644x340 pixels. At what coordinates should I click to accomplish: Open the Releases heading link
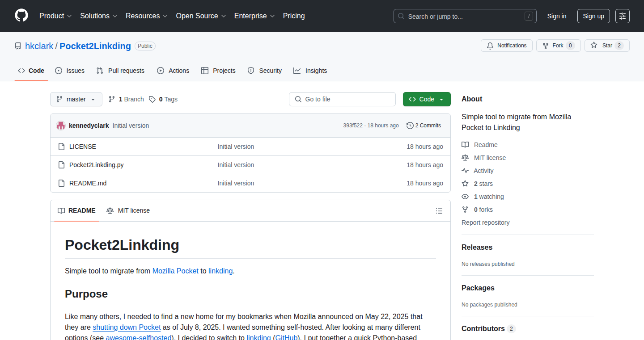point(477,247)
